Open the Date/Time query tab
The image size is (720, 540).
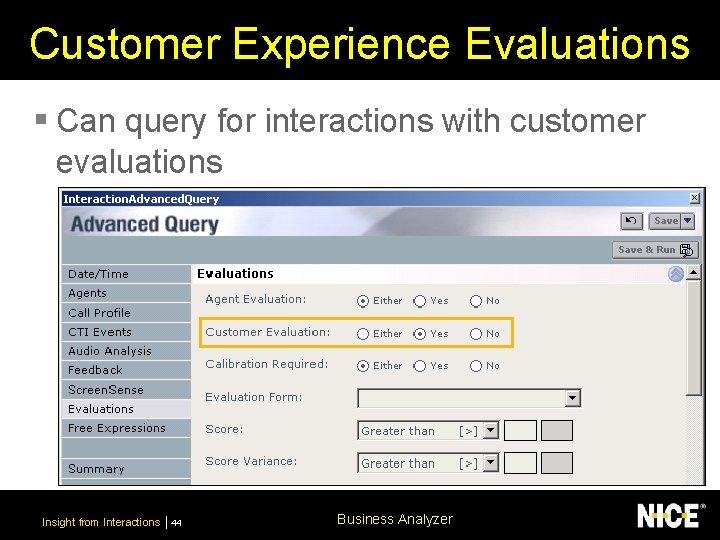(126, 274)
